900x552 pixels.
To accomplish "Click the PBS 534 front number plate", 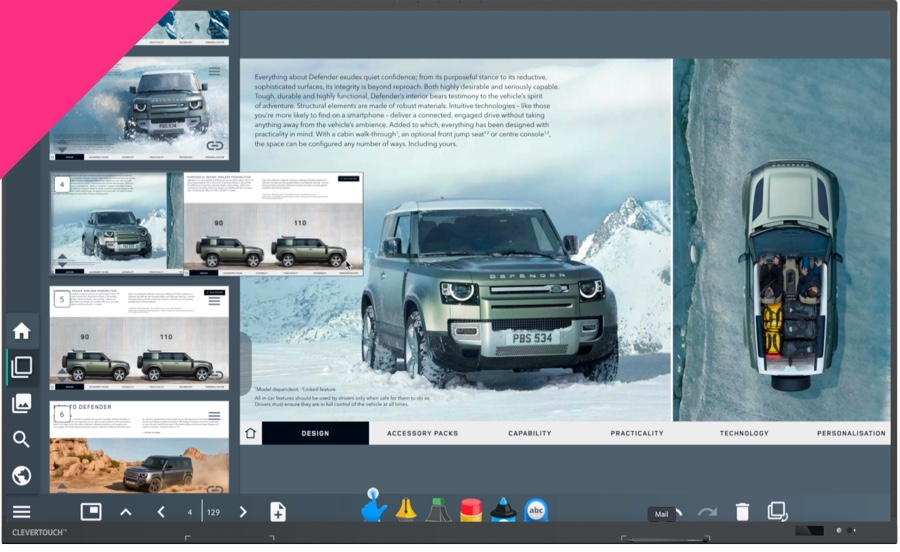I will coord(532,338).
